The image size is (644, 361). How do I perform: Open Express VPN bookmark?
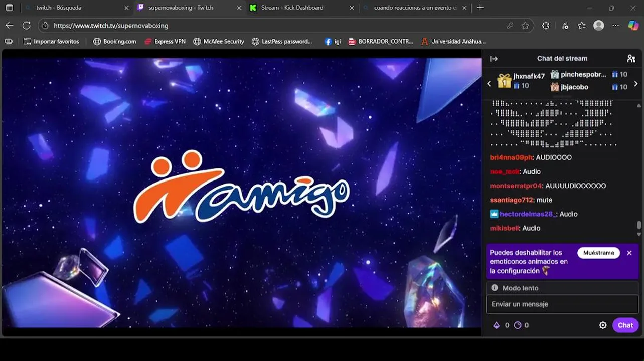pyautogui.click(x=165, y=41)
